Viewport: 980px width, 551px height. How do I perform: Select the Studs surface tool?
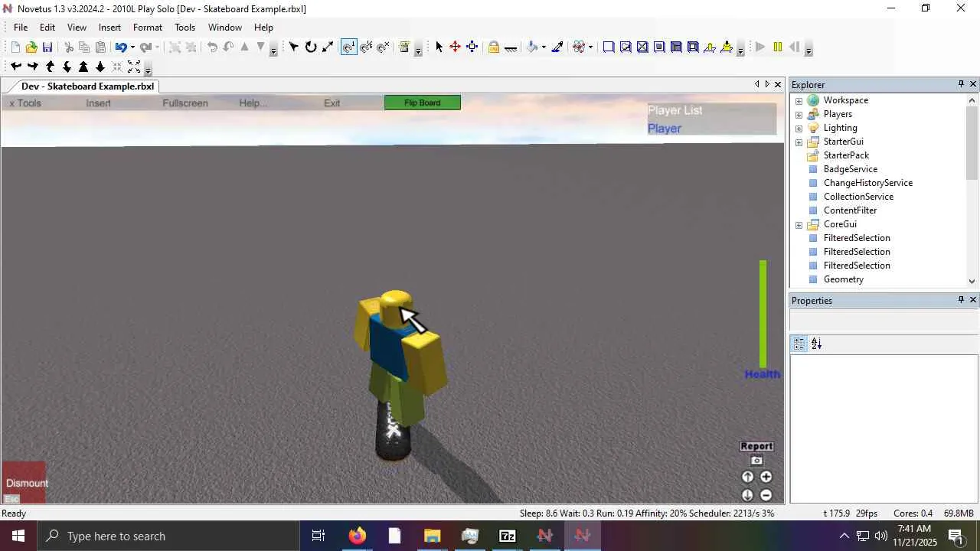pyautogui.click(x=659, y=47)
